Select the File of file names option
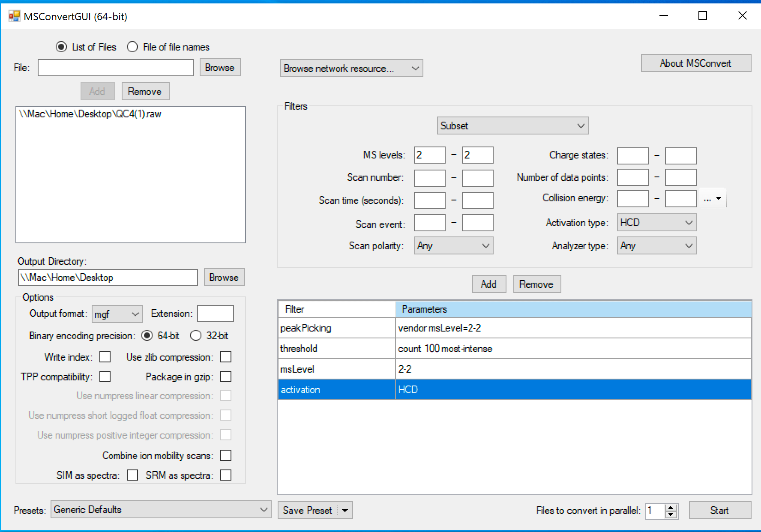 coord(132,47)
